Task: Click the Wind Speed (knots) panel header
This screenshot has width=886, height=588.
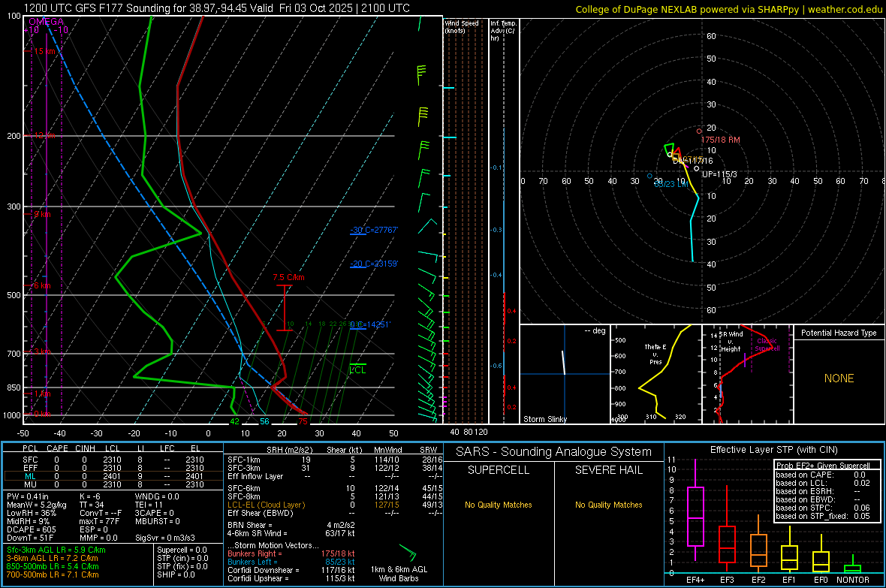Action: click(462, 26)
